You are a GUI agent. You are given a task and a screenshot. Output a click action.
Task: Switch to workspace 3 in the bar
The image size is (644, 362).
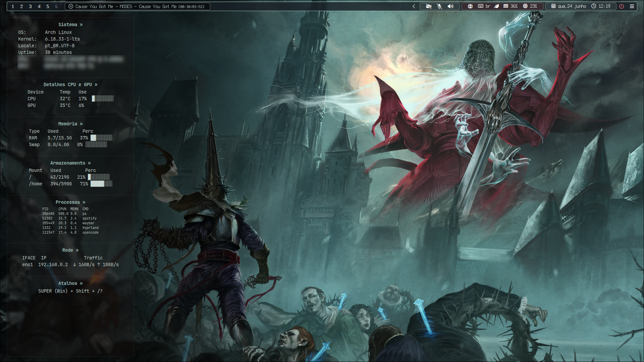point(30,6)
